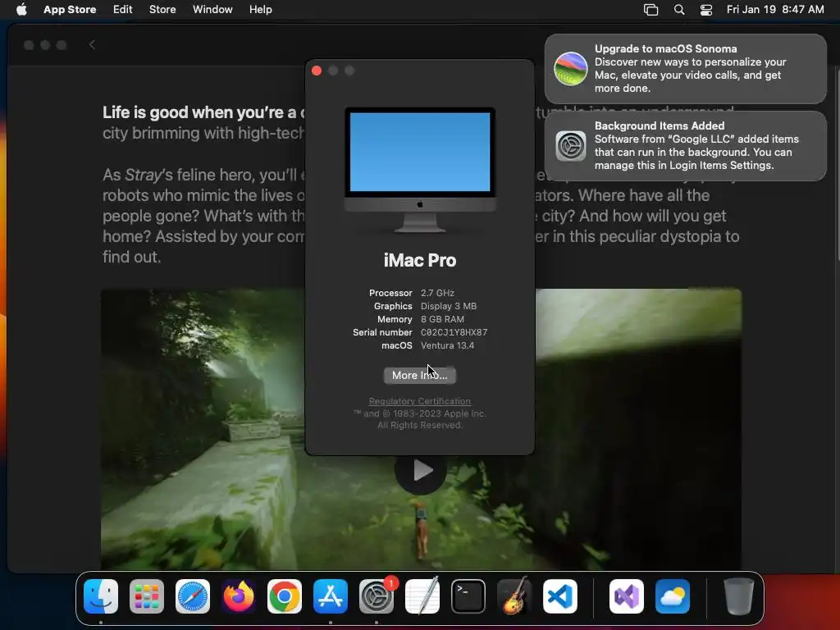Open TextEdit from the Dock
The width and height of the screenshot is (840, 630).
422,596
